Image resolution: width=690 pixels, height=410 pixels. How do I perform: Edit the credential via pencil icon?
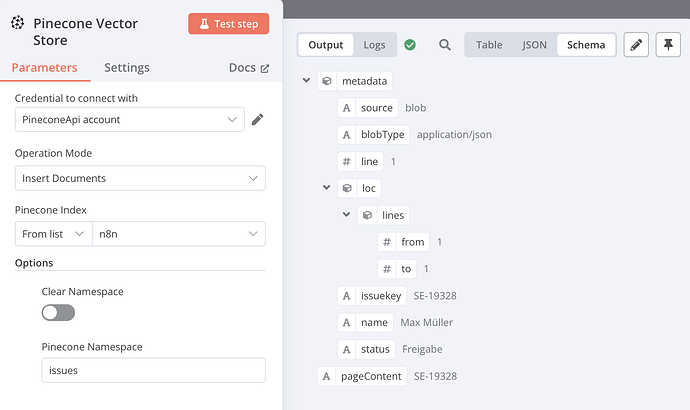257,120
